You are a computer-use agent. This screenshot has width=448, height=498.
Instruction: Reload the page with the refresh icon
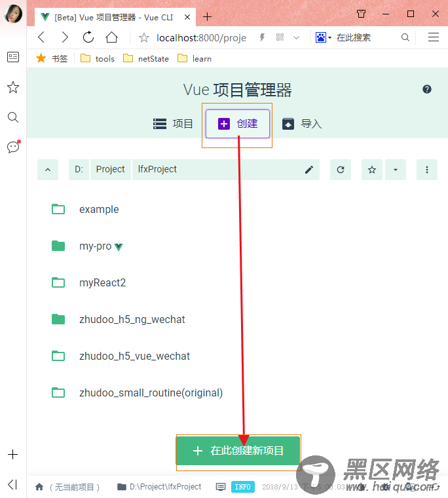(88, 37)
